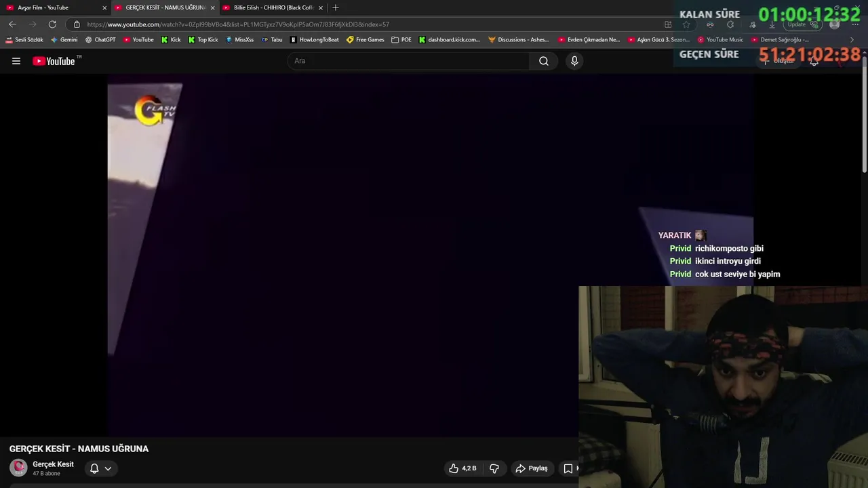868x488 pixels.
Task: Go to YouTube home via the logo
Action: [x=54, y=61]
